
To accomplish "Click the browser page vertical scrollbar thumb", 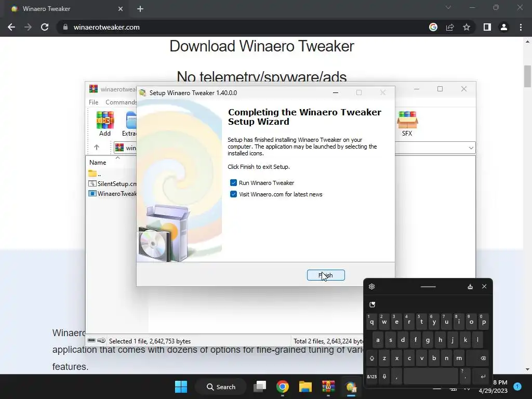I will pos(528,76).
